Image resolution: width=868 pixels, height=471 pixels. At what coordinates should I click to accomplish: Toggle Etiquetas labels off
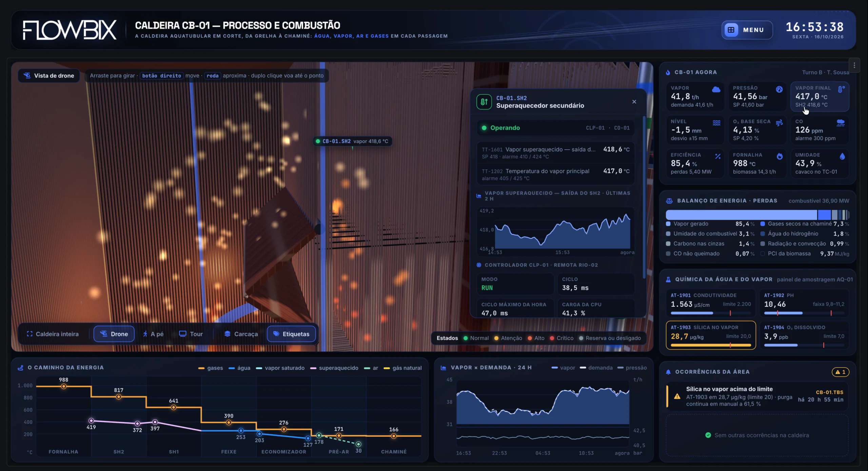(292, 334)
